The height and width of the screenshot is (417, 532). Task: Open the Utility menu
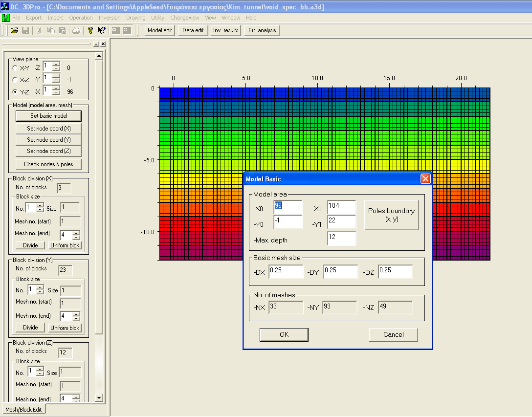[x=158, y=18]
